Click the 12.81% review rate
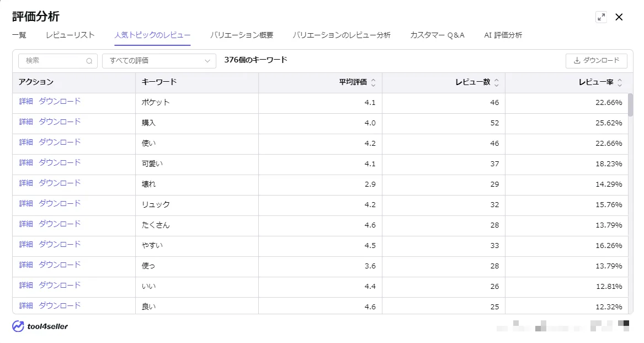The width and height of the screenshot is (644, 343). pyautogui.click(x=609, y=286)
